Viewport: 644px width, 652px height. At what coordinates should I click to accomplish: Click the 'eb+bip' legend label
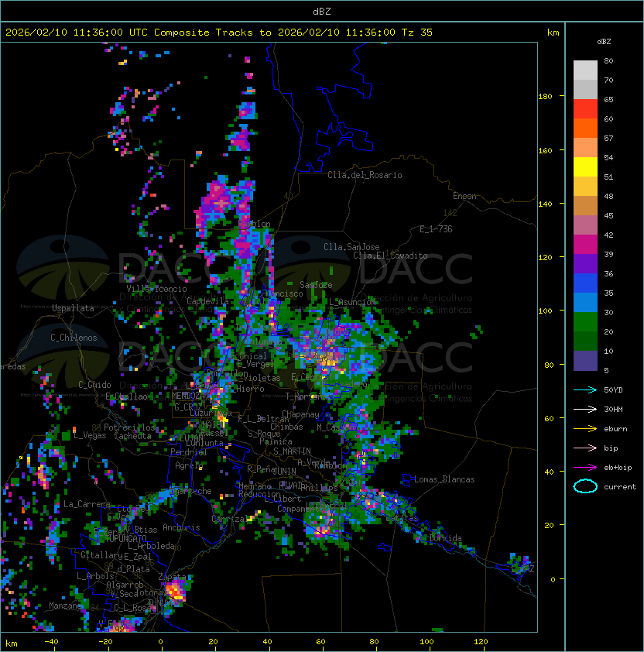[x=618, y=468]
